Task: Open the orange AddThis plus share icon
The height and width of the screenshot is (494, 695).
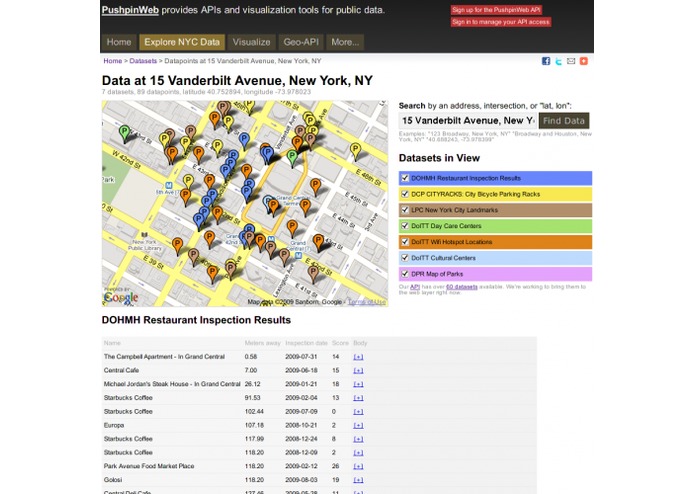Action: pos(584,61)
